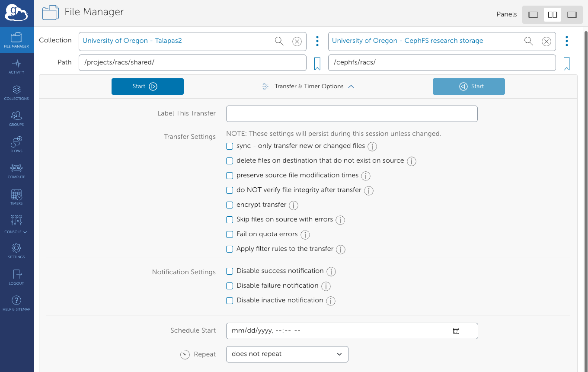The image size is (588, 372).
Task: Click the Label This Transfer input field
Action: (x=352, y=113)
